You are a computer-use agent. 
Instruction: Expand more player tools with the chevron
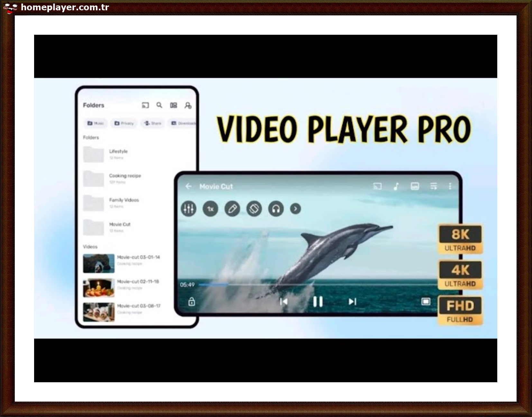click(x=295, y=208)
